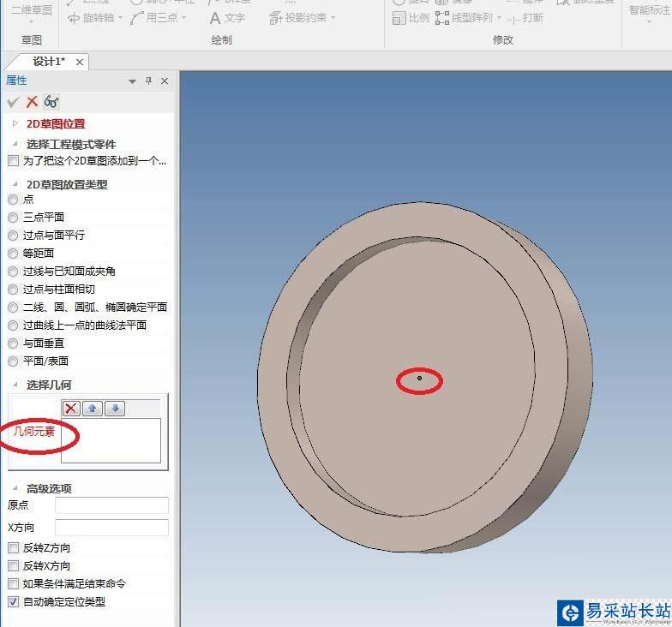The height and width of the screenshot is (627, 672).
Task: Choose 过线与已知面成夹角 radio option
Action: [x=13, y=272]
